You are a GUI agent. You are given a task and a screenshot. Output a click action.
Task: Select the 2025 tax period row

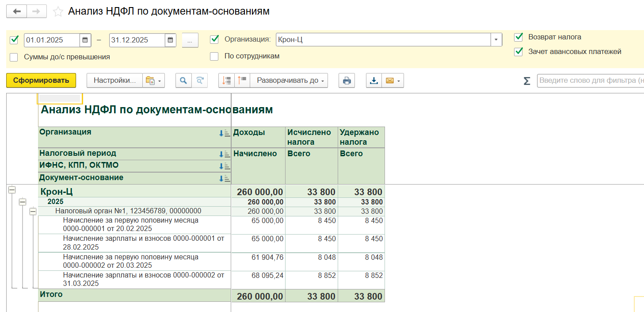click(x=134, y=202)
